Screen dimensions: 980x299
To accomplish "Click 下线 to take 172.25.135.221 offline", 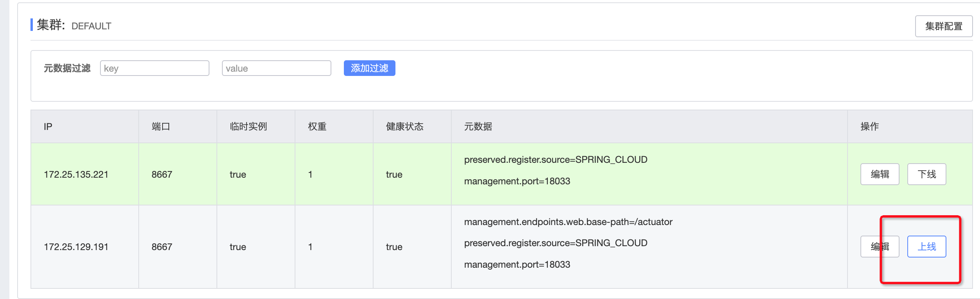I will coord(926,174).
